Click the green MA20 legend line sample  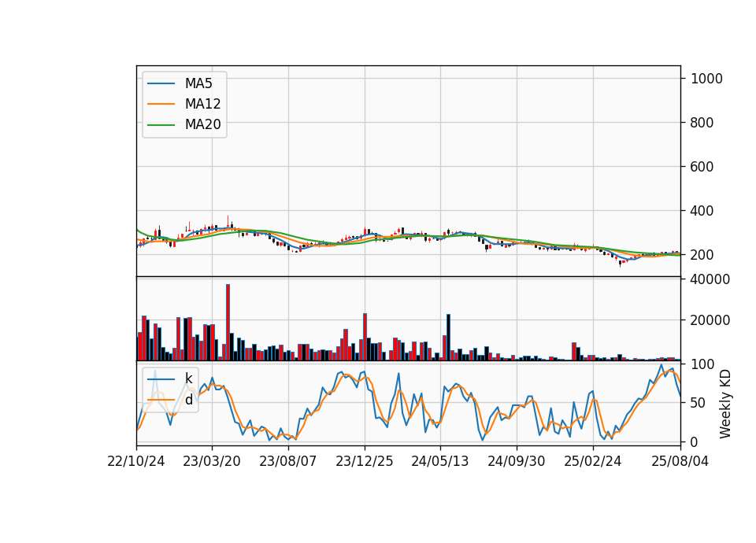click(x=161, y=125)
